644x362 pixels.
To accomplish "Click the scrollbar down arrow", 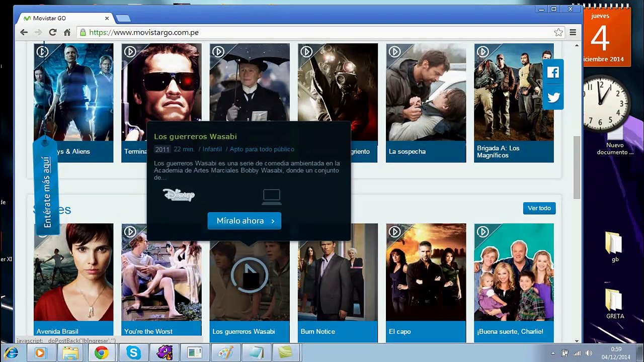I will [577, 340].
